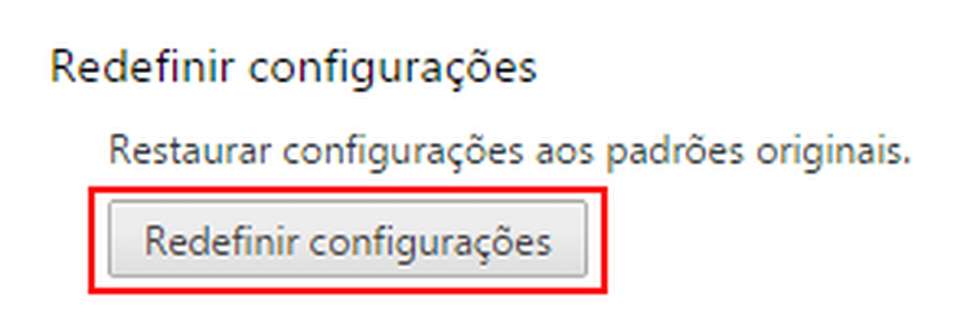Click the left edge of the Redefinir button
The image size is (980, 327).
click(x=111, y=239)
